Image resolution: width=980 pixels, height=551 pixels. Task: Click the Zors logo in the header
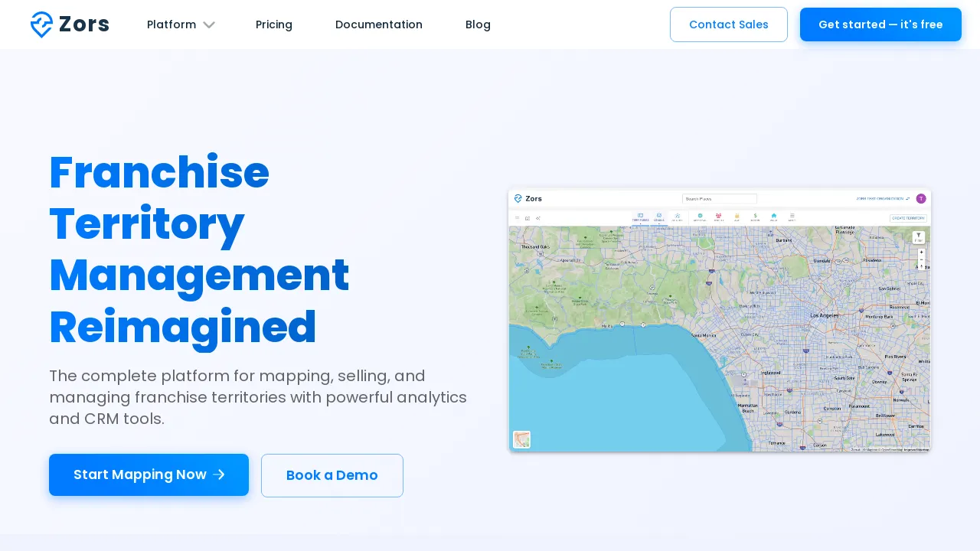(70, 24)
